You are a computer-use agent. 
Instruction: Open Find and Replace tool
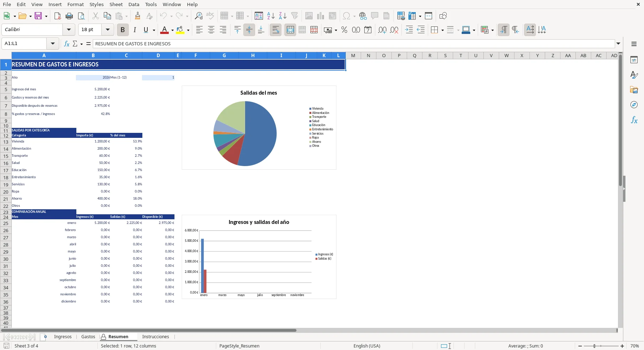tap(198, 16)
